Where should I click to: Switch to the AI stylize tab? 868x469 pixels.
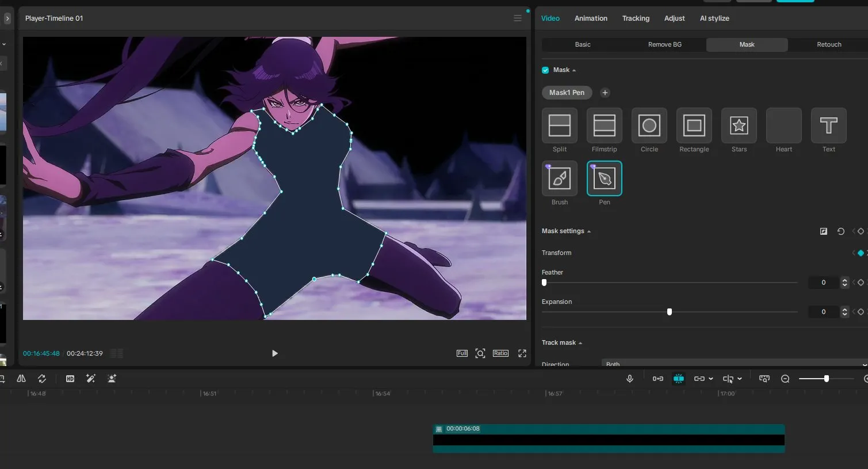(714, 18)
